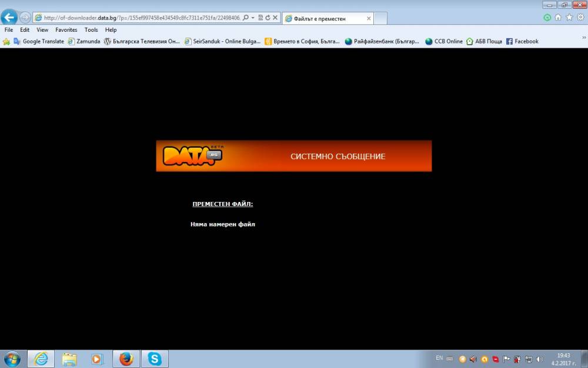Viewport: 588px width, 368px height.
Task: Click the ПРЕМЕСТЕН ФАЙЛ: heading
Action: (x=223, y=204)
